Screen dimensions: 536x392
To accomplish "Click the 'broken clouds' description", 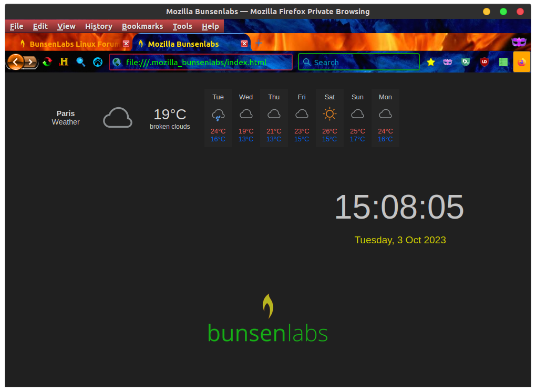I will (x=170, y=127).
